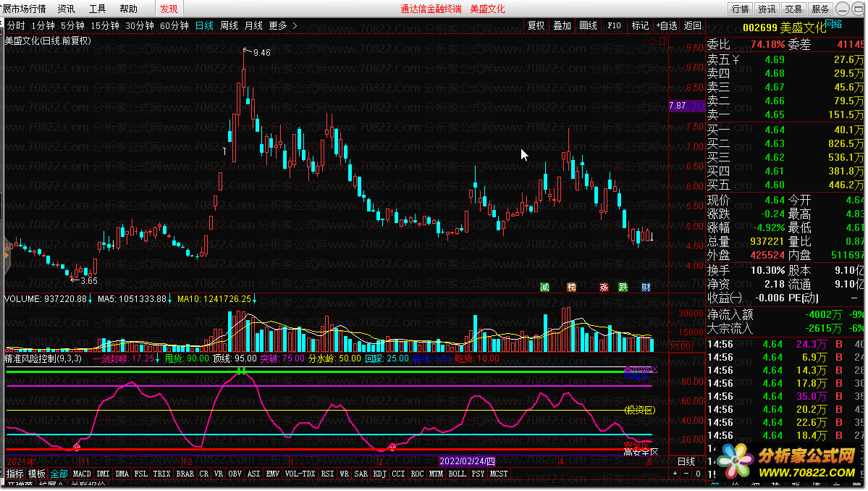This screenshot has width=868, height=491.
Task: Click the 指标 tab at the bottom
Action: point(15,474)
